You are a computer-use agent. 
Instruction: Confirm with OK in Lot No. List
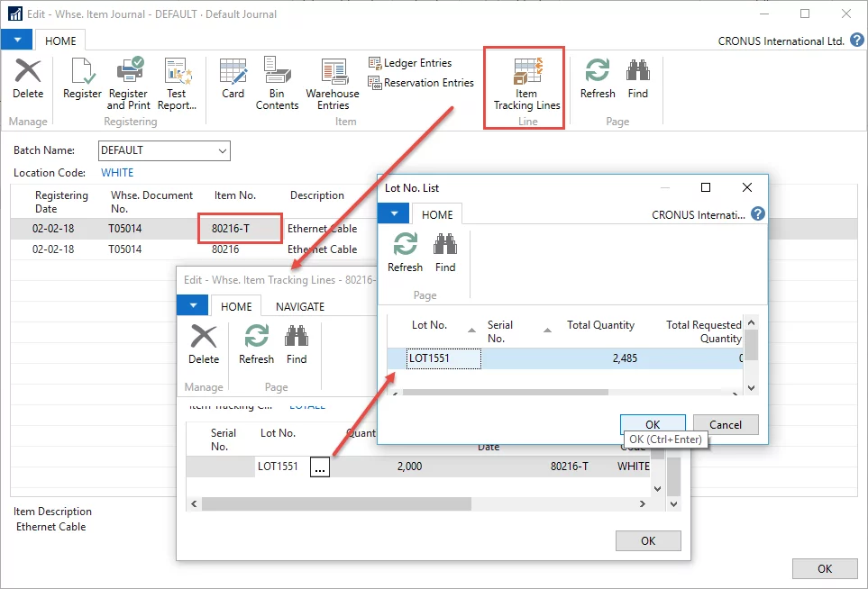click(x=653, y=424)
